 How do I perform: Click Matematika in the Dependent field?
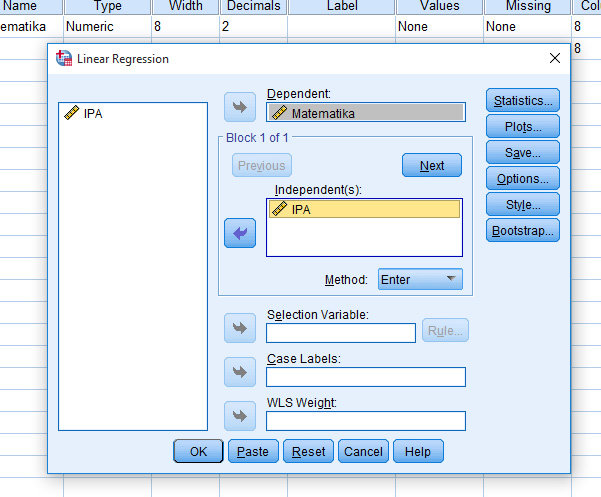366,113
